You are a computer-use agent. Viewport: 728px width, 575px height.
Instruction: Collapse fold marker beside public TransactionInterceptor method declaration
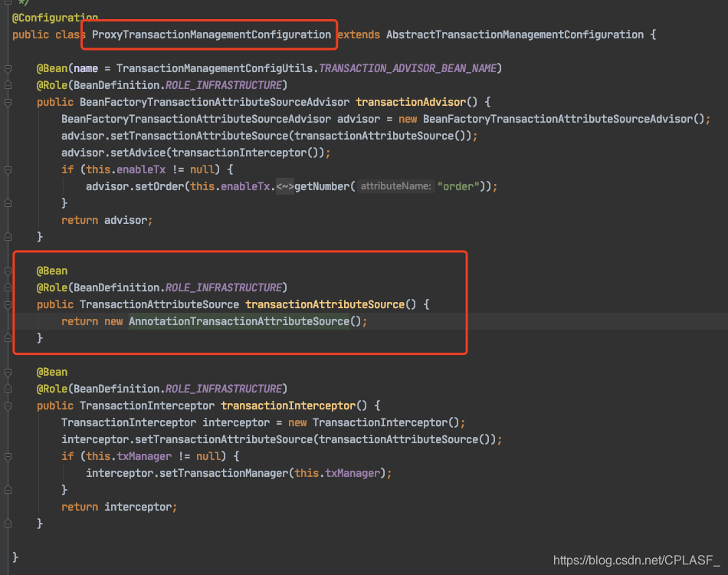(8, 406)
